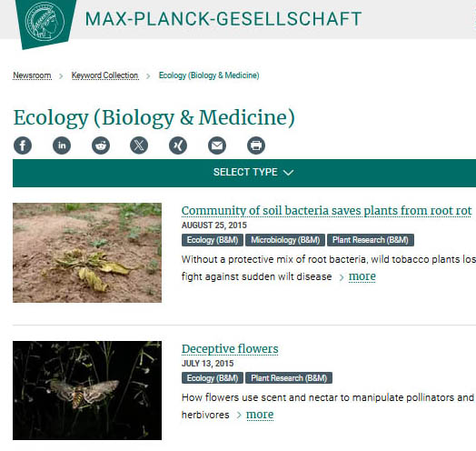This screenshot has height=451, width=476.
Task: Share page via Xing icon
Action: point(178,145)
